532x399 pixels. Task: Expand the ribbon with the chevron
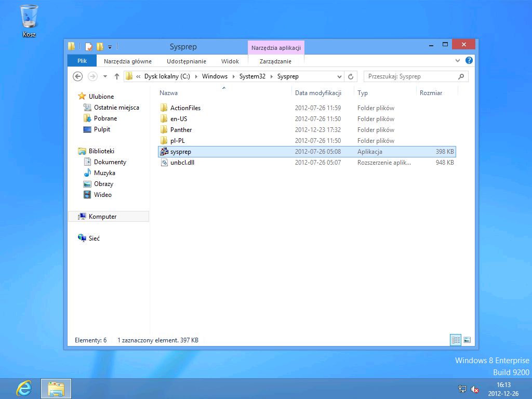pyautogui.click(x=458, y=60)
